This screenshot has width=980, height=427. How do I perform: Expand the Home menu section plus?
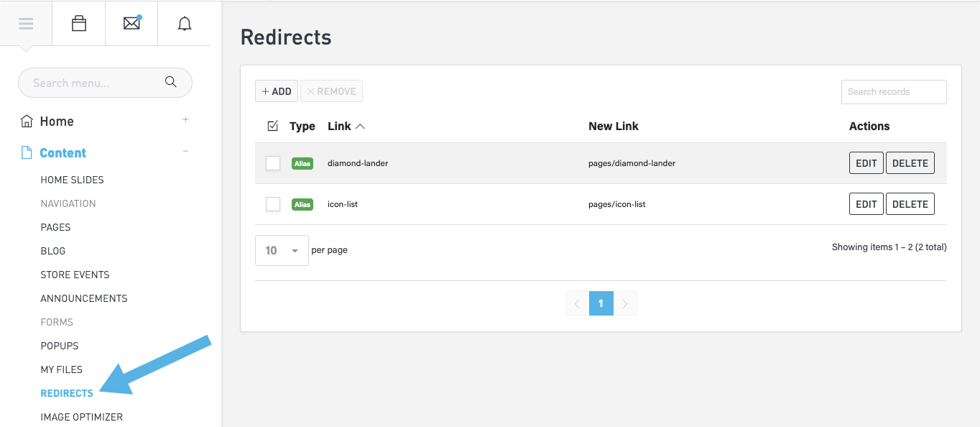(185, 120)
